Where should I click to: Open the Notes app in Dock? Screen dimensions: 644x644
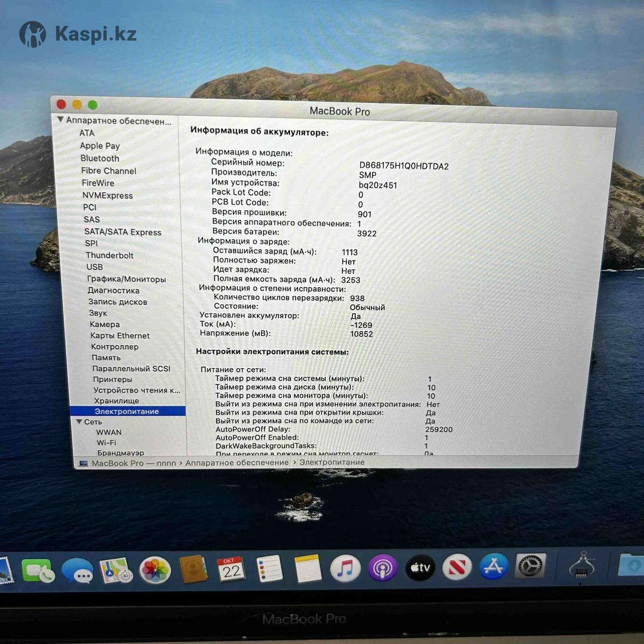click(x=308, y=569)
